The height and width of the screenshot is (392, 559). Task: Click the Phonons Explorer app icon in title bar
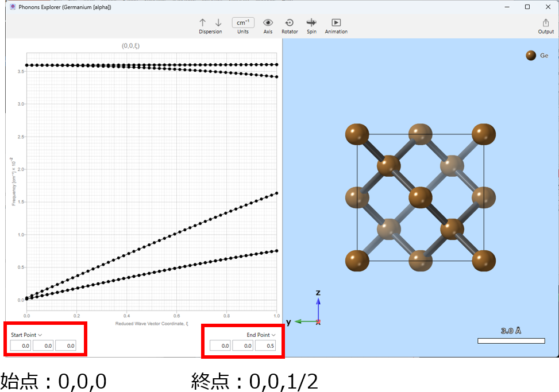13,7
